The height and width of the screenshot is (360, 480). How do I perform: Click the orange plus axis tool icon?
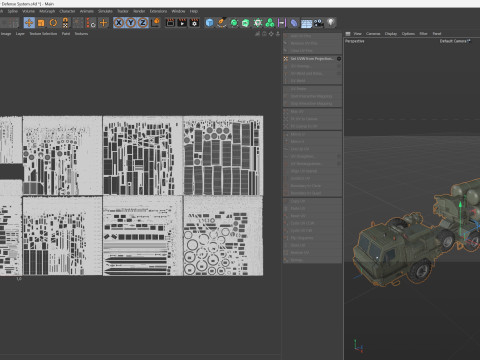point(104,23)
